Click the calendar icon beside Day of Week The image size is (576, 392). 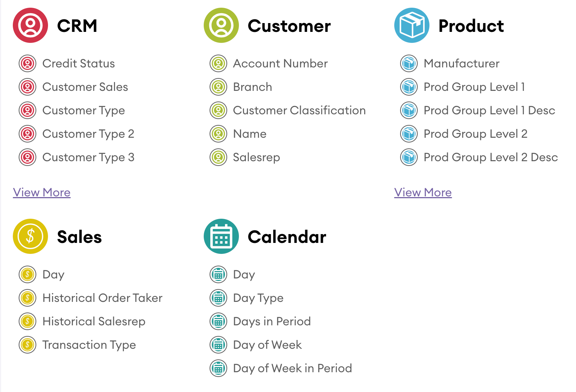(x=218, y=345)
